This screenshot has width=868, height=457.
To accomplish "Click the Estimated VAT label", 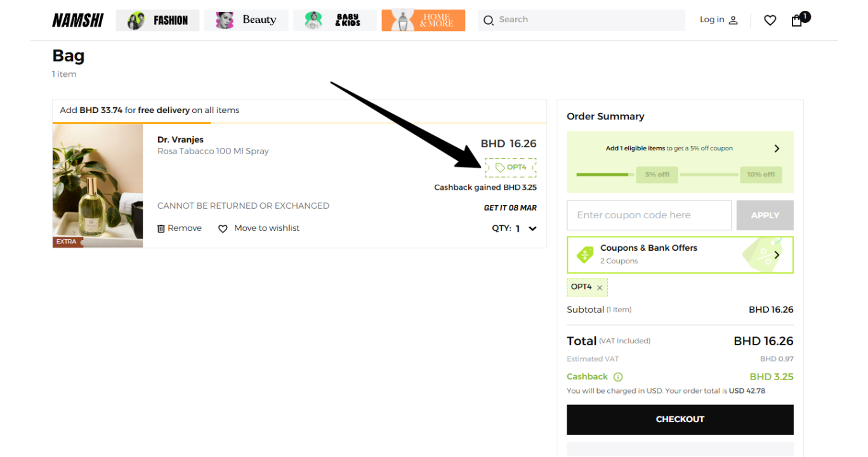I will click(593, 359).
